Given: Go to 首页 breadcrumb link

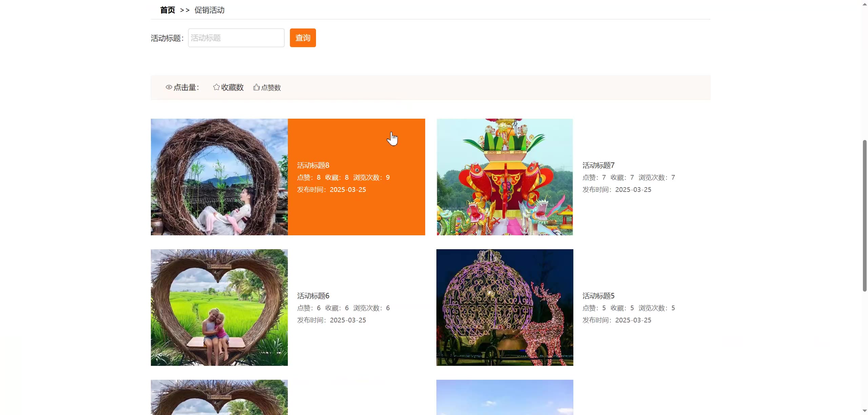Looking at the screenshot, I should (167, 10).
